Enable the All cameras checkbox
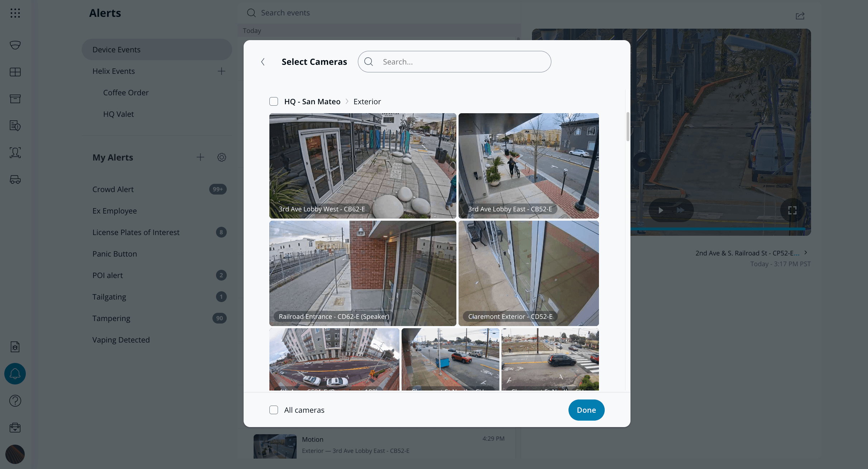This screenshot has width=868, height=469. pos(274,410)
